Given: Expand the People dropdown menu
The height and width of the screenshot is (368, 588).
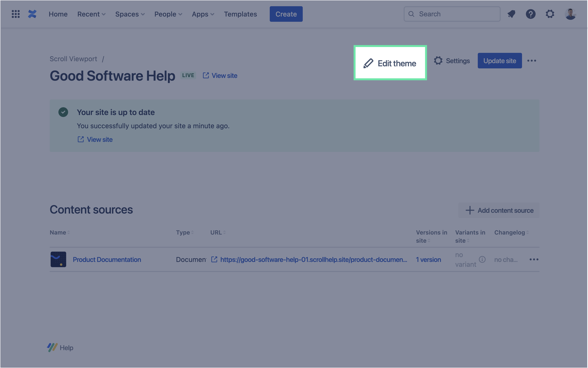Looking at the screenshot, I should pyautogui.click(x=168, y=14).
